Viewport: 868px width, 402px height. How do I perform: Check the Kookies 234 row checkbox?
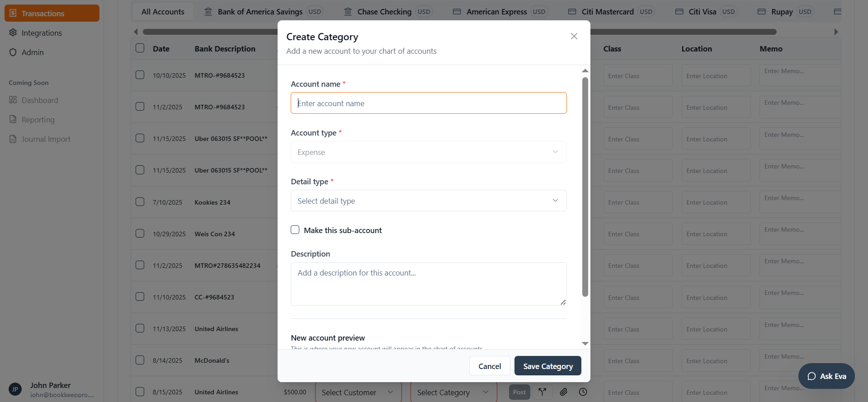140,202
